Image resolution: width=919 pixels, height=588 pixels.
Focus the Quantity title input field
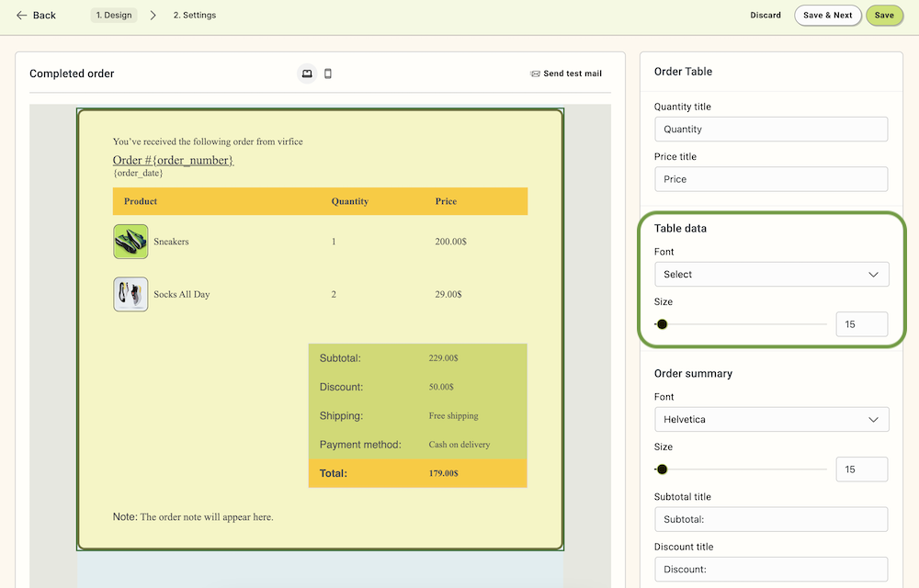click(x=771, y=130)
